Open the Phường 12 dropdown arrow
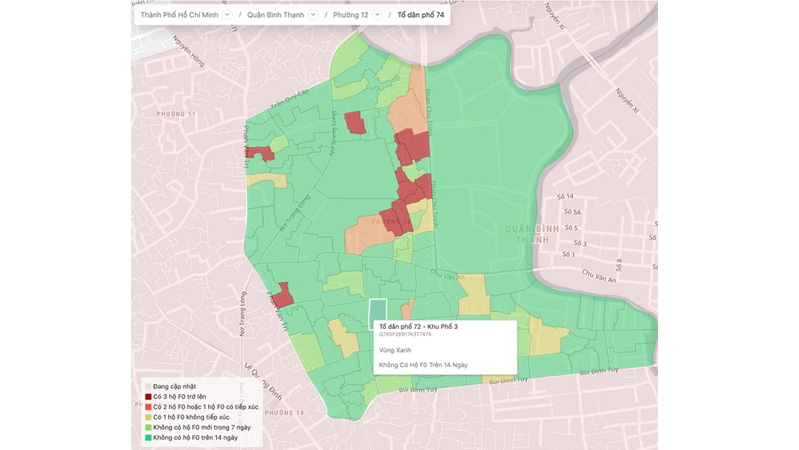799x450 pixels. (x=377, y=15)
